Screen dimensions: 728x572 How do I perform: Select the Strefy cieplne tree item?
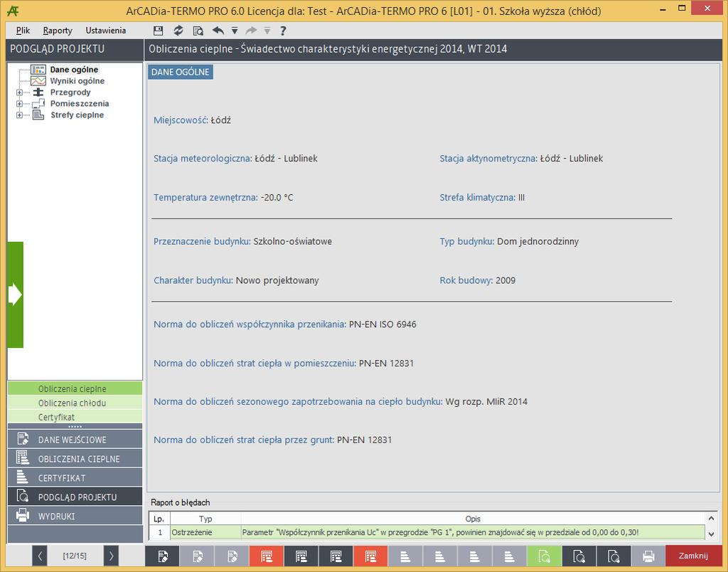77,115
